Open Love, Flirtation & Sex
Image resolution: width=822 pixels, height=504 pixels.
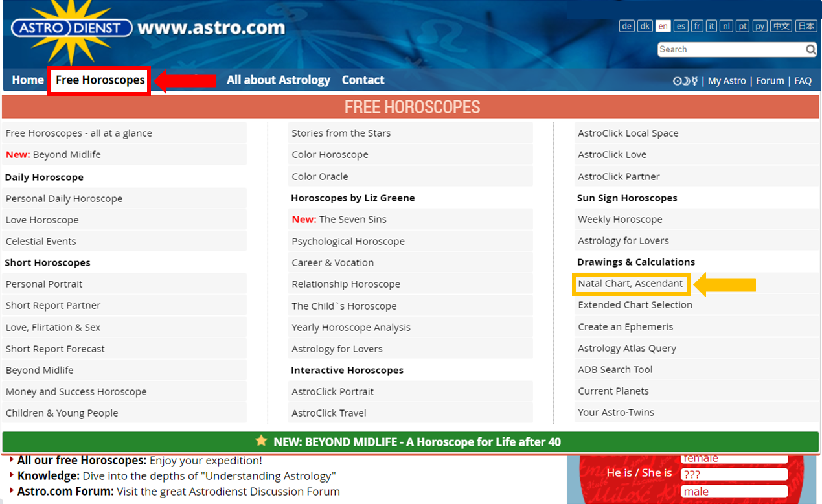[x=124, y=327]
